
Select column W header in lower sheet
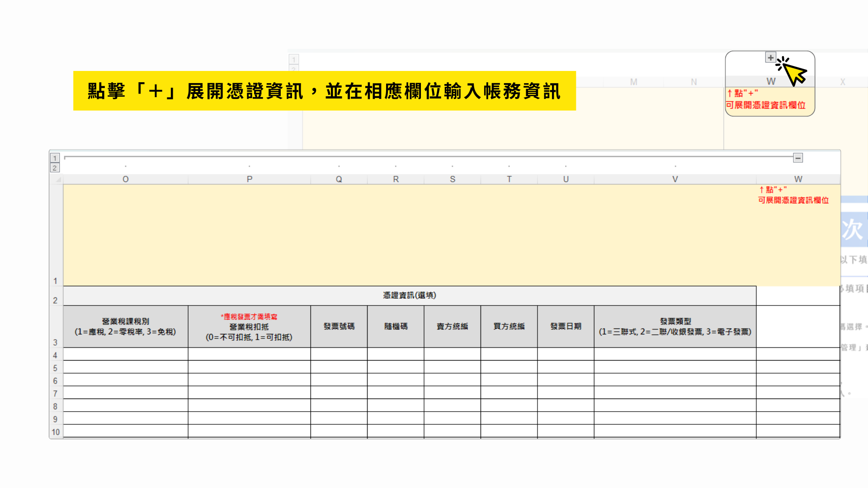click(x=798, y=179)
